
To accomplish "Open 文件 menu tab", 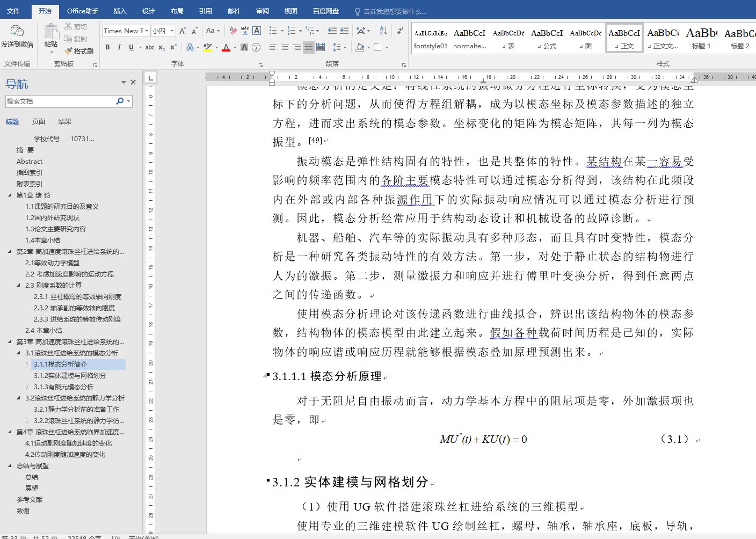I will click(x=13, y=11).
